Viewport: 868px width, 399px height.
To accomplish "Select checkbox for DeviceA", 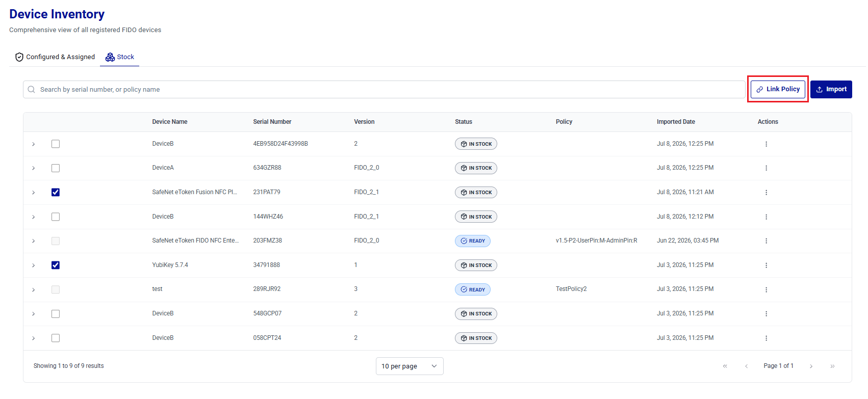I will (x=56, y=168).
